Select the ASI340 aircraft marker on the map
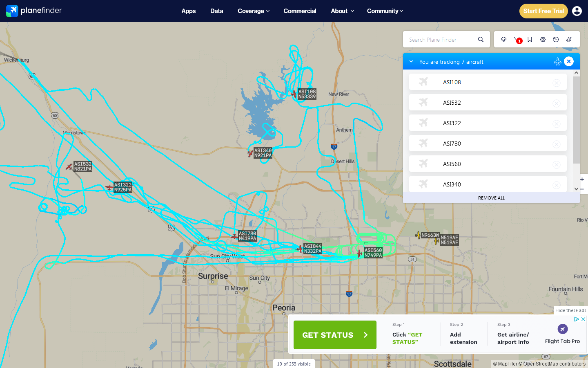Image resolution: width=588 pixels, height=368 pixels. (x=250, y=153)
